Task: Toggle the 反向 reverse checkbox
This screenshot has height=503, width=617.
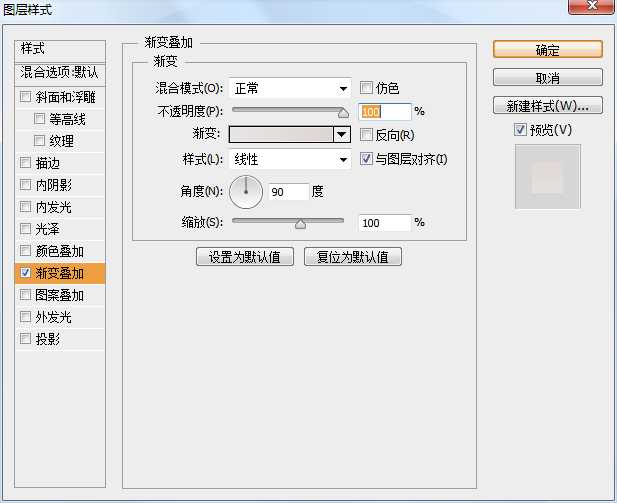Action: coord(366,134)
